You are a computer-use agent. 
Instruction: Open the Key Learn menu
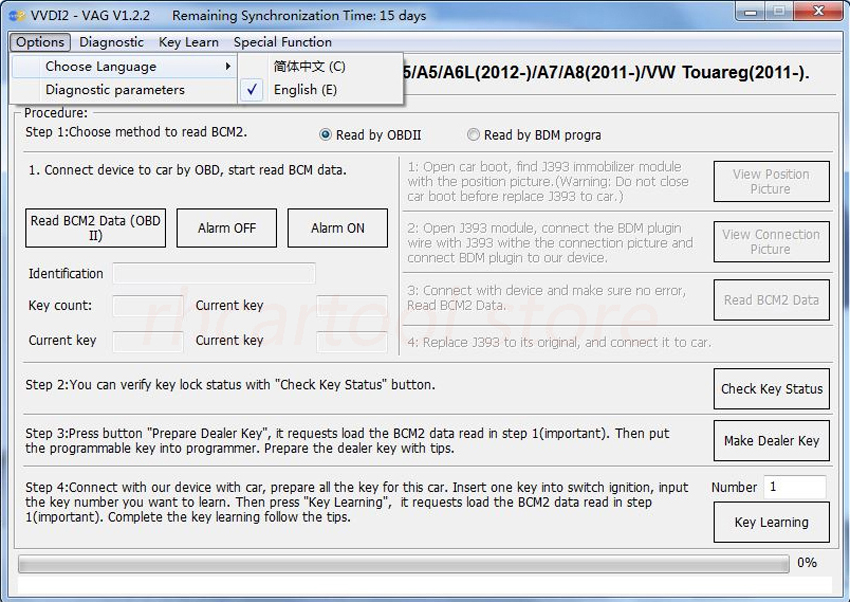[189, 42]
